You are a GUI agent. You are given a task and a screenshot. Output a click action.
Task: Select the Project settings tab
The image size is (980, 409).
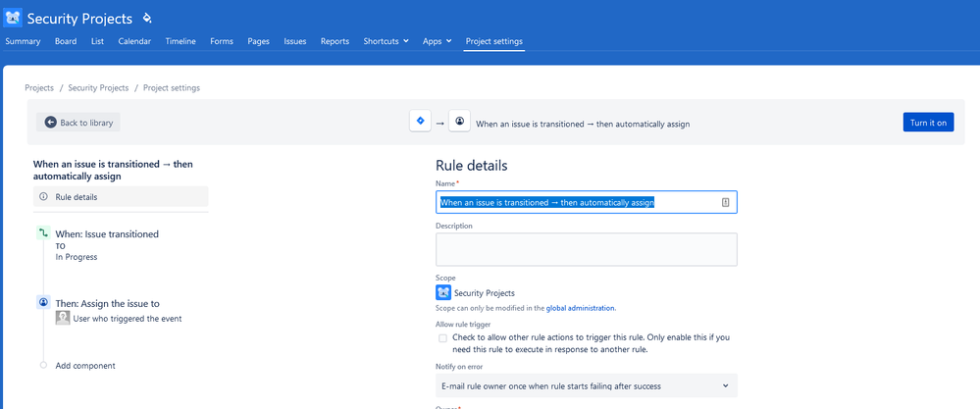[493, 41]
